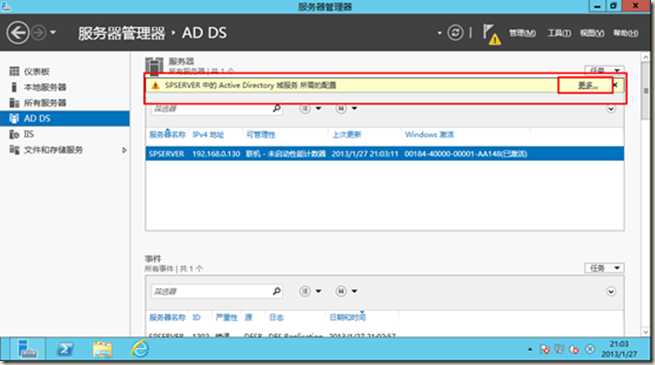Viewport: 655px width, 365px height.
Task: Open the 管理(M) menu
Action: [x=522, y=33]
